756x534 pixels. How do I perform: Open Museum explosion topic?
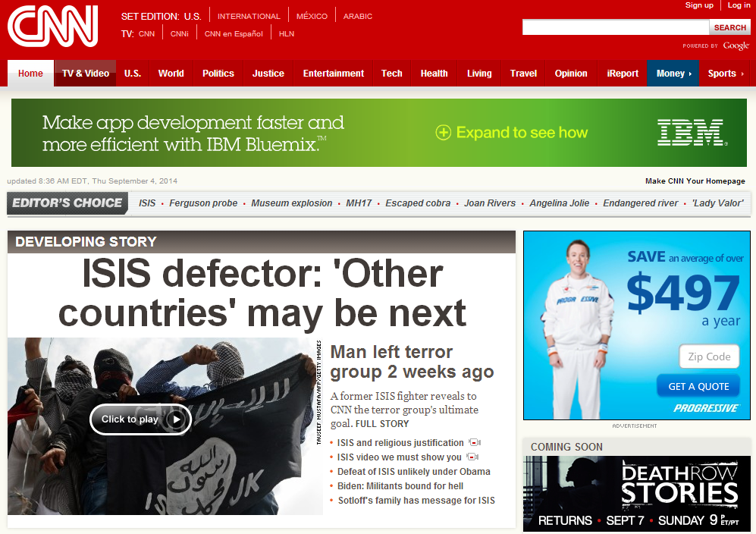tap(292, 203)
